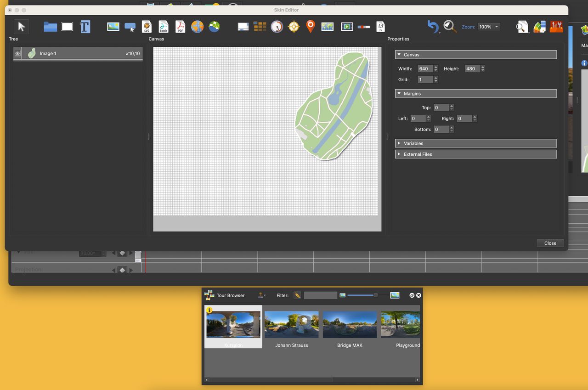This screenshot has width=588, height=390.
Task: Add an image element to the skin
Action: [x=113, y=27]
